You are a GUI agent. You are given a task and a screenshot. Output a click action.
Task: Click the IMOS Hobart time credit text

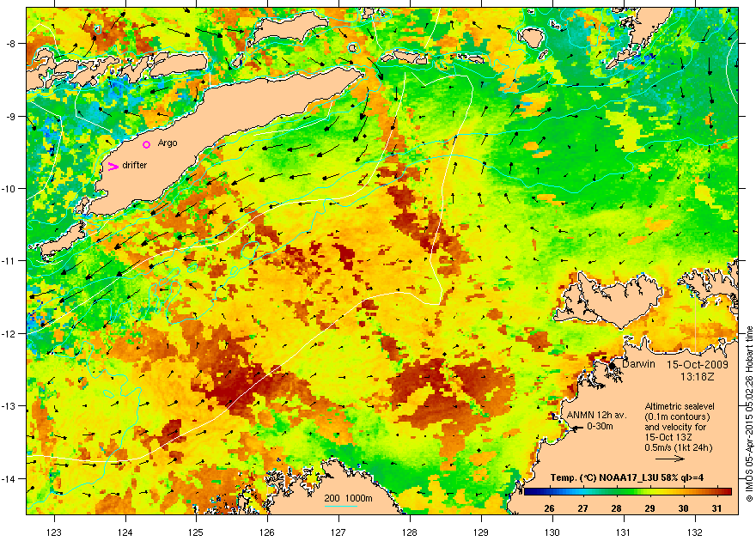coord(750,414)
